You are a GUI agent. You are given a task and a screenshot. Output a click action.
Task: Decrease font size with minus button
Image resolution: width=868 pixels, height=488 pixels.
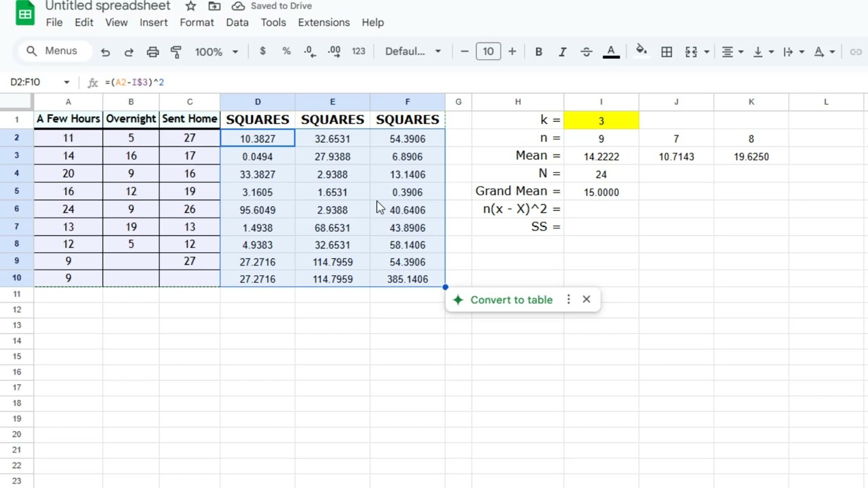tap(465, 51)
